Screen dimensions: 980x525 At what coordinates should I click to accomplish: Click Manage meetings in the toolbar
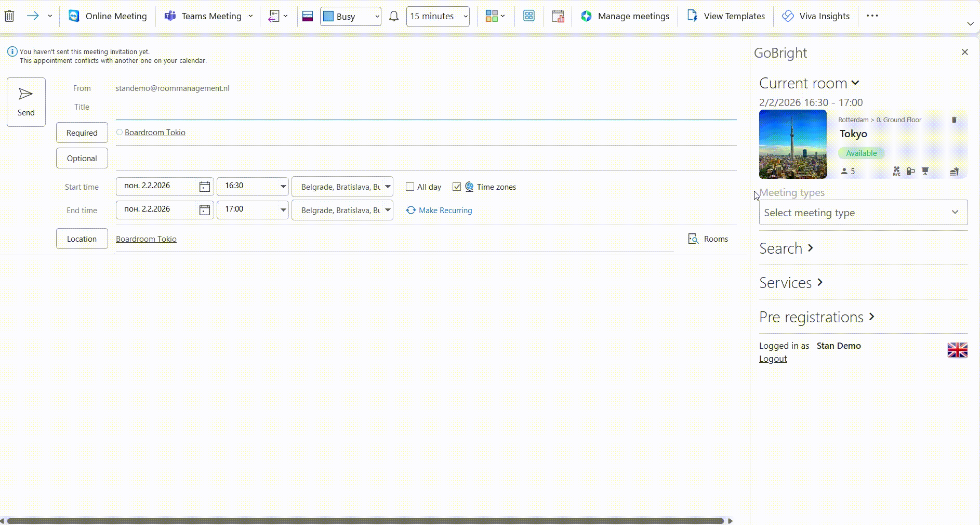tap(633, 16)
